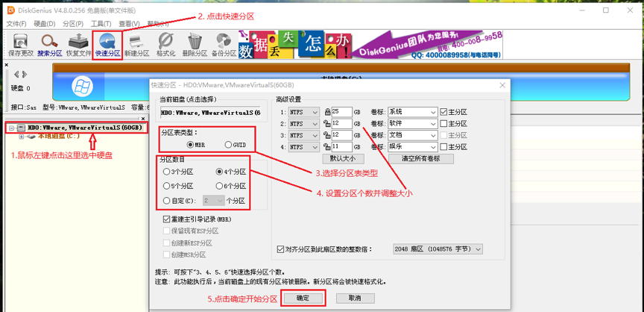Image resolution: width=644 pixels, height=312 pixels.
Task: Choose 5 partitions (5个分区) option
Action: pyautogui.click(x=178, y=186)
